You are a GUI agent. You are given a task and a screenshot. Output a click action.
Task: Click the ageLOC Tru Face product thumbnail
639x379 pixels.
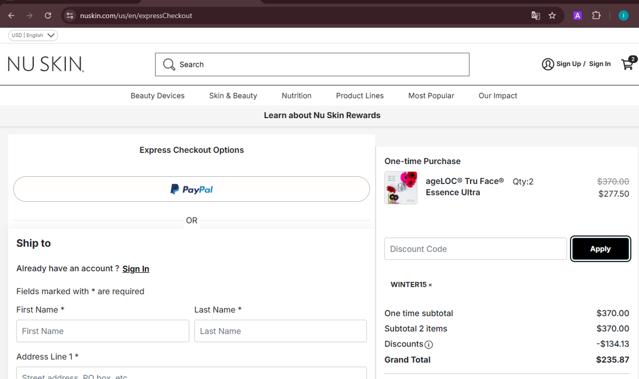[x=401, y=187]
